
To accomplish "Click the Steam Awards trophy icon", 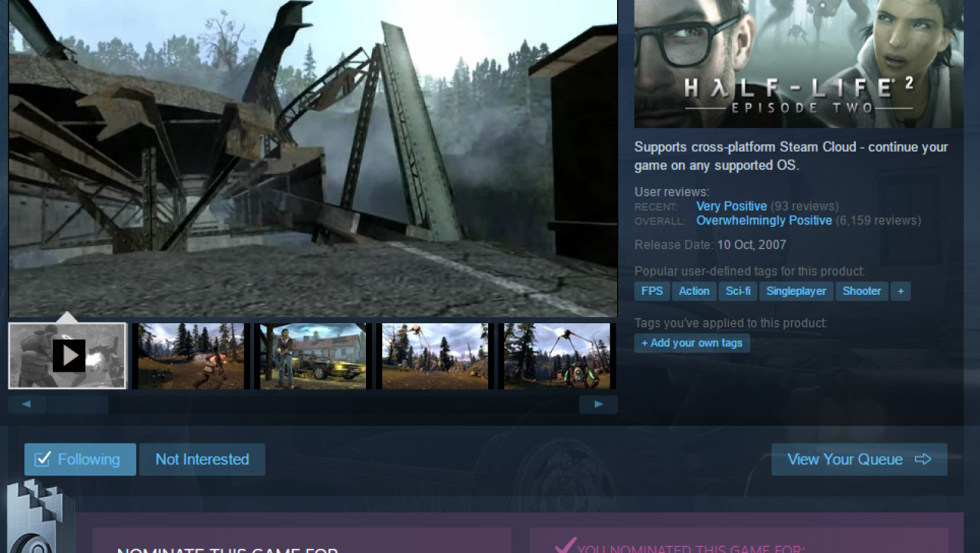I will (x=41, y=517).
